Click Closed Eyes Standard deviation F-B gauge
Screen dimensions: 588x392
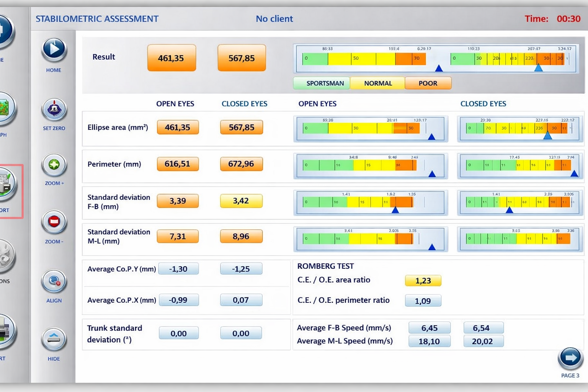[x=519, y=203]
